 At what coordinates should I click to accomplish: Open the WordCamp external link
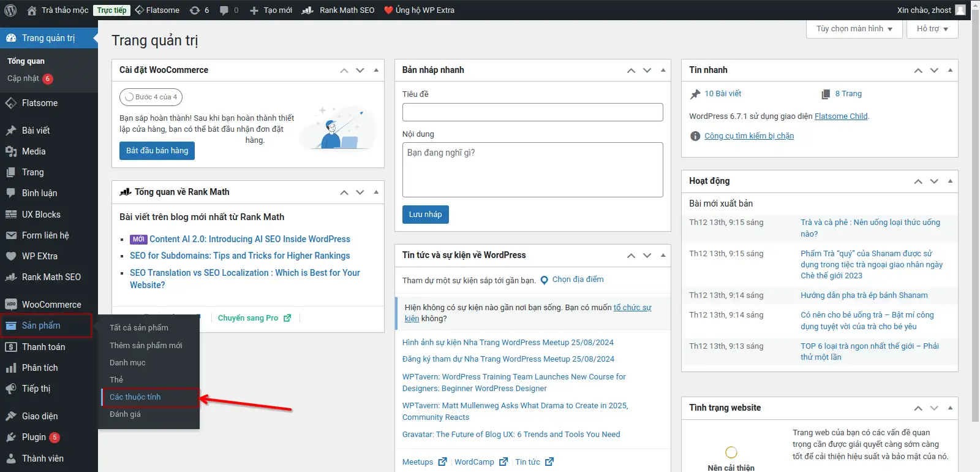coord(481,462)
